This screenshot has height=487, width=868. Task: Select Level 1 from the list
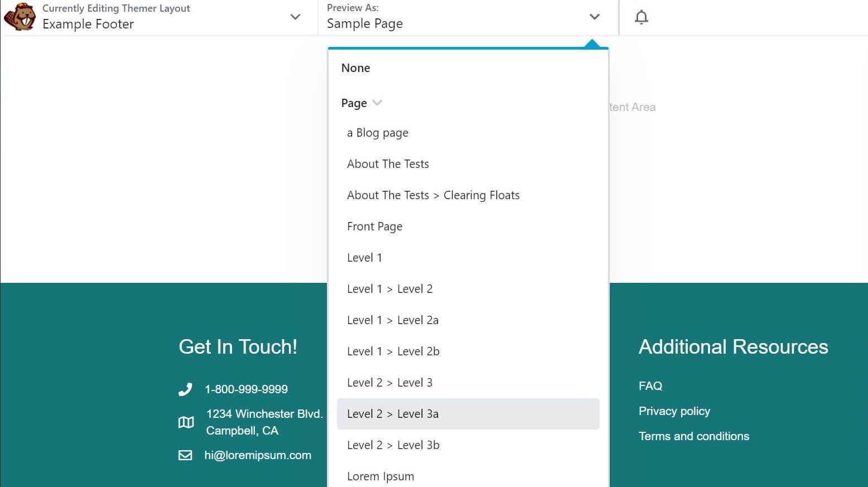pos(364,257)
